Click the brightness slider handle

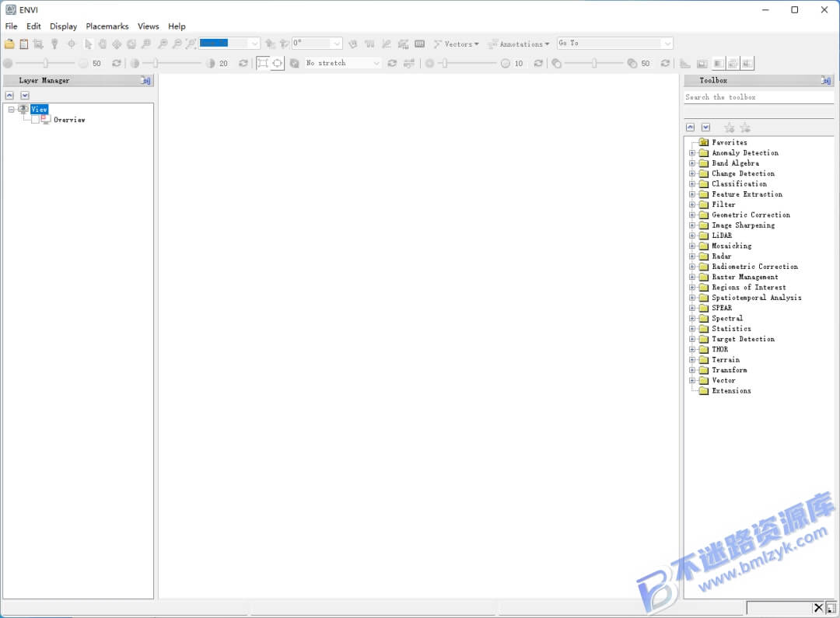coord(46,63)
